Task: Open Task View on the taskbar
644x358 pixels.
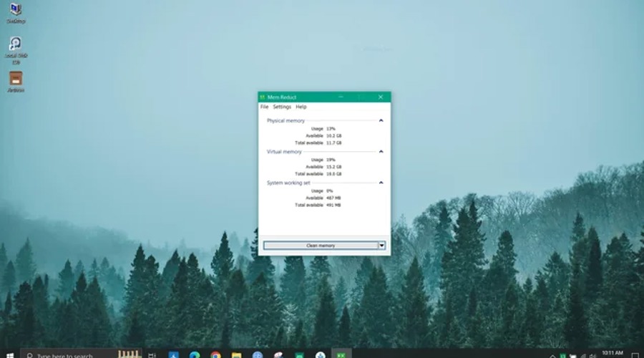Action: [x=152, y=354]
